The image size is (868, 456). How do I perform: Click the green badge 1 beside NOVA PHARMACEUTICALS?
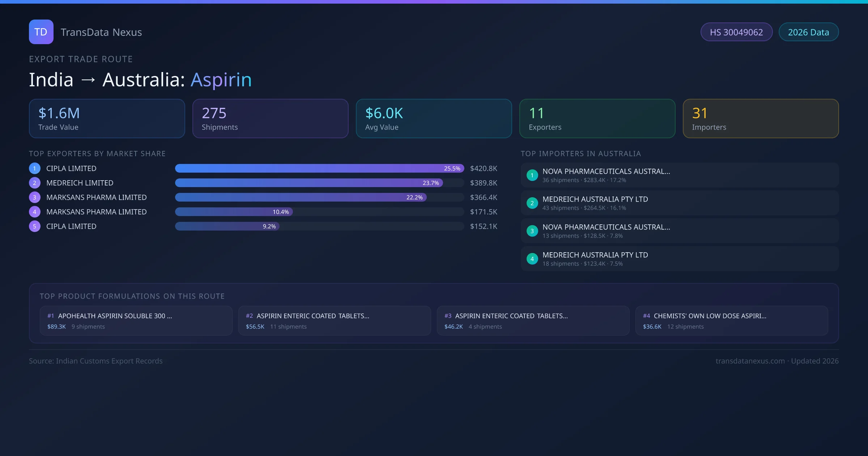[x=532, y=175]
